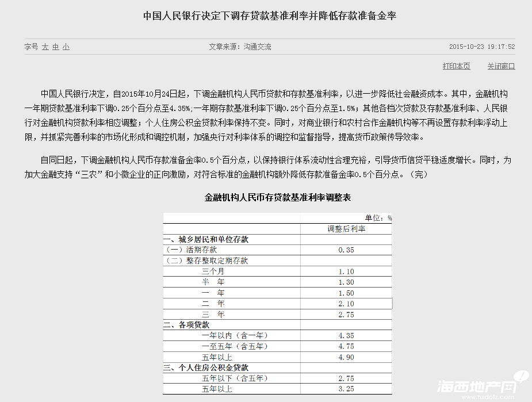Click the 1.10 rate value
The height and width of the screenshot is (402, 532).
click(x=346, y=271)
